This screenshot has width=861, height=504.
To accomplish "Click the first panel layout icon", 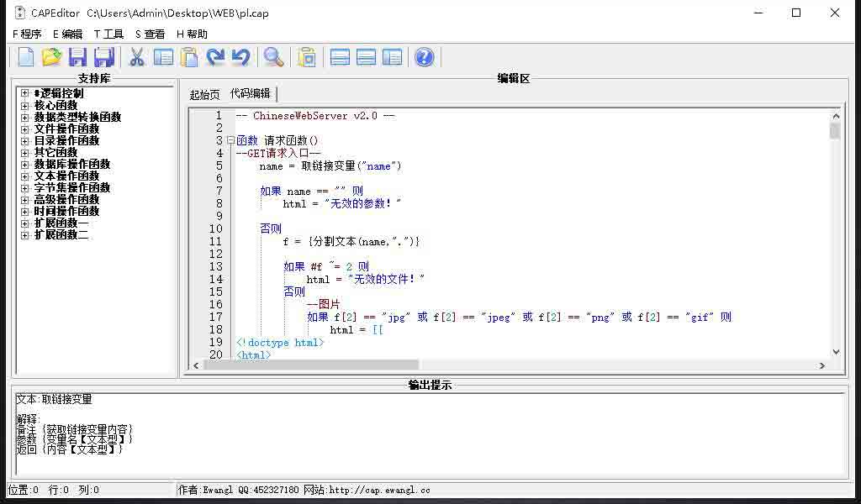I will 340,56.
